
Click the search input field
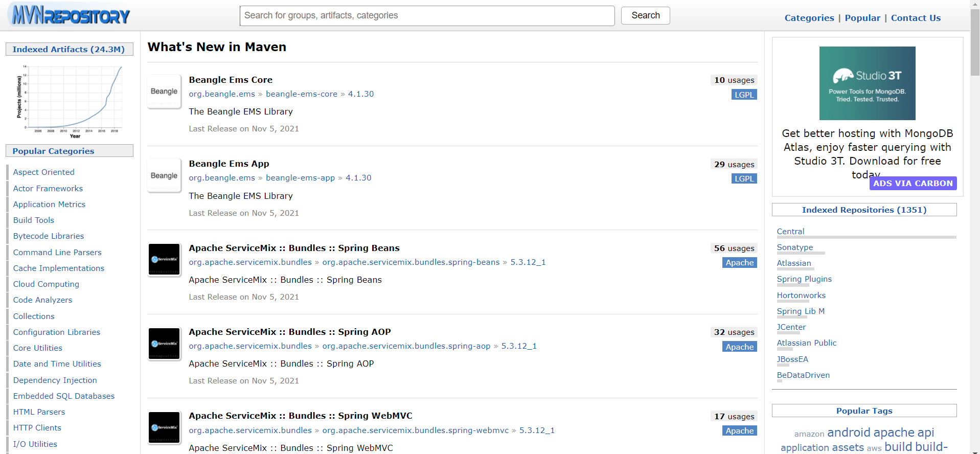point(427,16)
